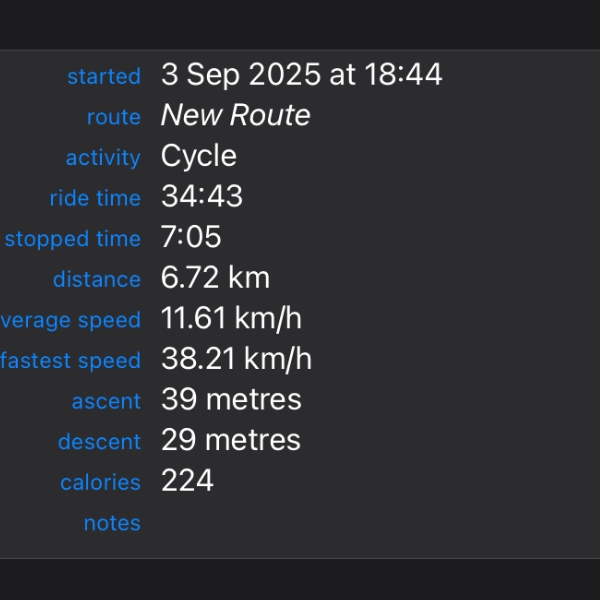Screen dimensions: 600x600
Task: Select the 6.72 km distance value
Action: (x=215, y=278)
